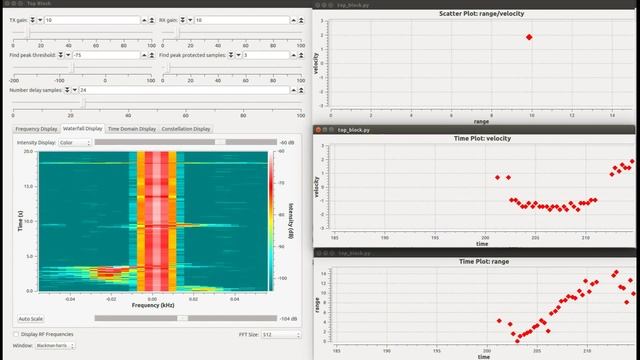Click the Find peak threshold slider handle
Screen dimensions: 640x360
coord(73,68)
